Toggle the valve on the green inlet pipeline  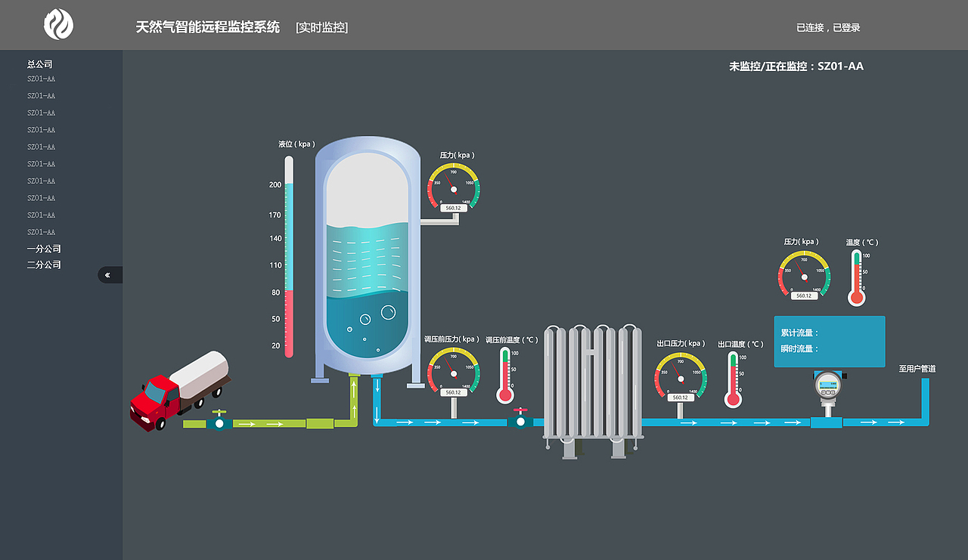(219, 423)
